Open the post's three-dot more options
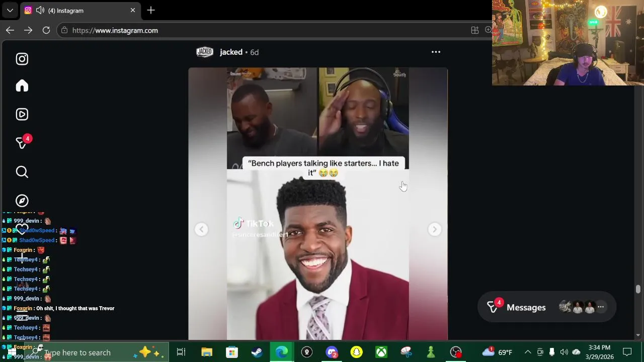This screenshot has height=362, width=644. 436,52
